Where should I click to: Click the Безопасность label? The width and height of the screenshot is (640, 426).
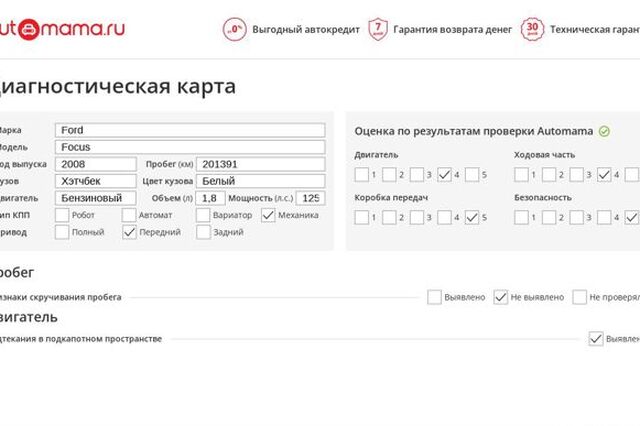click(x=543, y=197)
